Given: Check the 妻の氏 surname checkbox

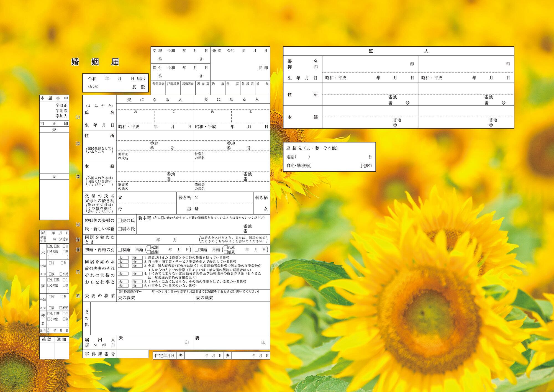Looking at the screenshot, I should coord(120,229).
